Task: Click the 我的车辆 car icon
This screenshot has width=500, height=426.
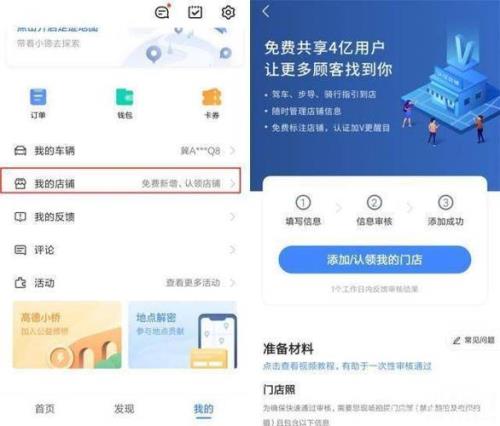Action: point(20,151)
